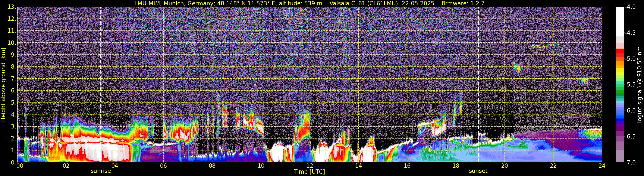This screenshot has width=644, height=176.
Task: Click the 'Time [UTC]' axis label
Action: (x=310, y=172)
